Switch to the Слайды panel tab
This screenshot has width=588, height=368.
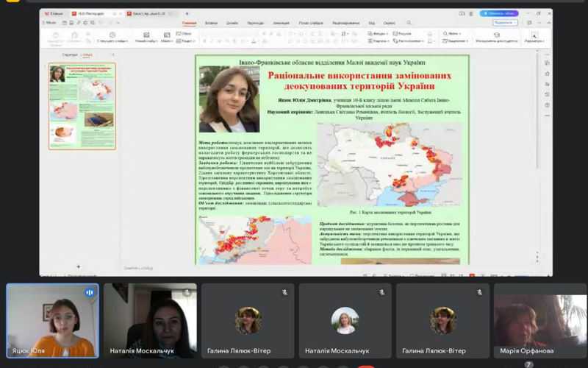pyautogui.click(x=86, y=54)
